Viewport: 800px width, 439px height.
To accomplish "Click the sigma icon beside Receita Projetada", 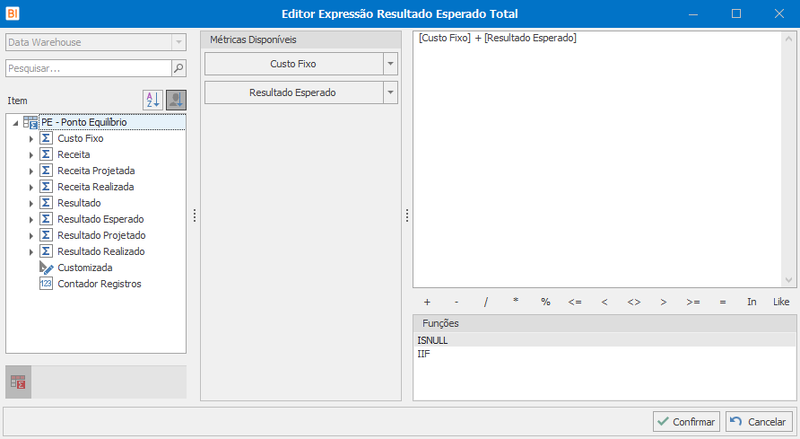I will tap(46, 170).
